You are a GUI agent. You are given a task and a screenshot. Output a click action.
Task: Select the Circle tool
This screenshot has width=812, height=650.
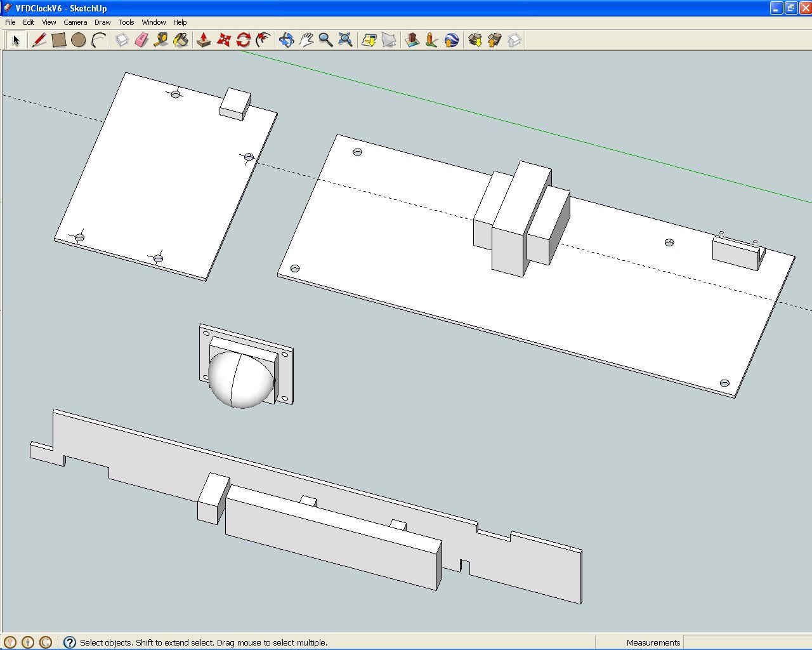[79, 41]
